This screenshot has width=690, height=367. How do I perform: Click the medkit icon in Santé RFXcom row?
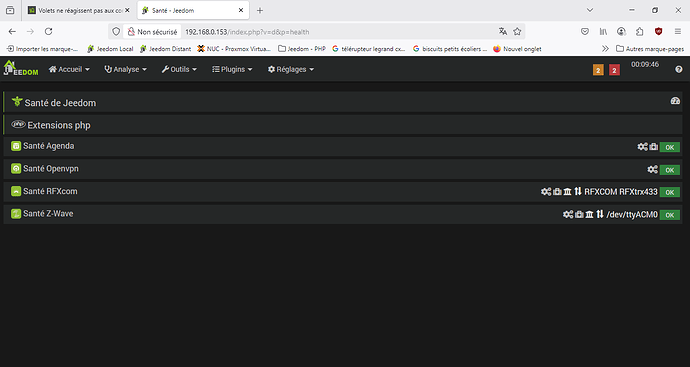[x=557, y=191]
